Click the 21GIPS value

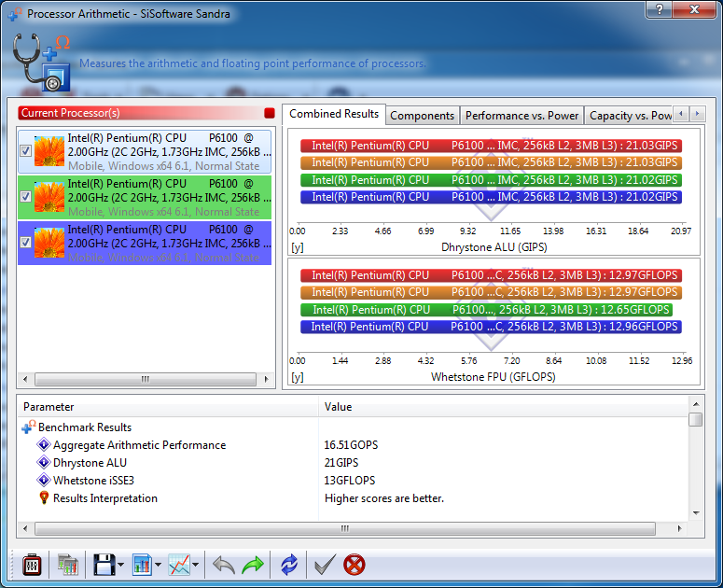(341, 463)
